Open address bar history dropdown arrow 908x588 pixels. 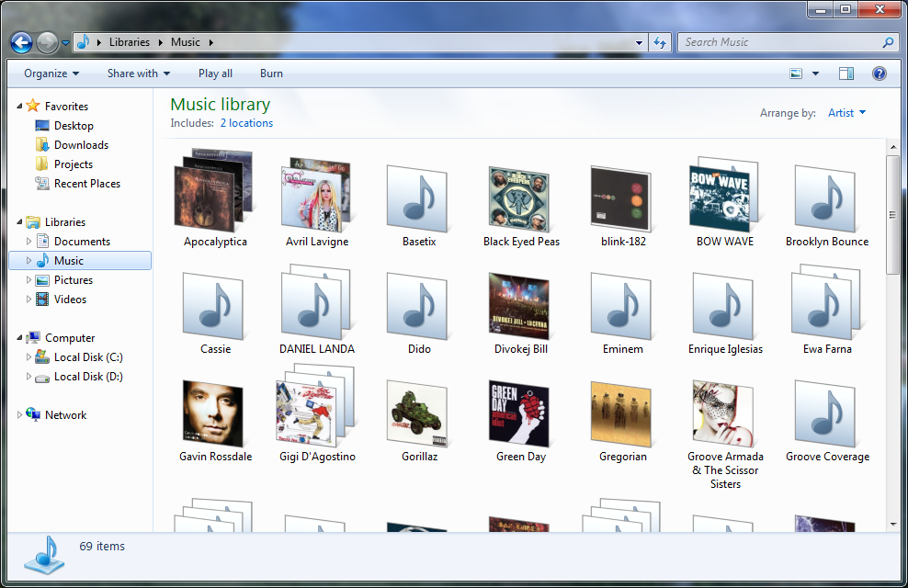point(639,43)
